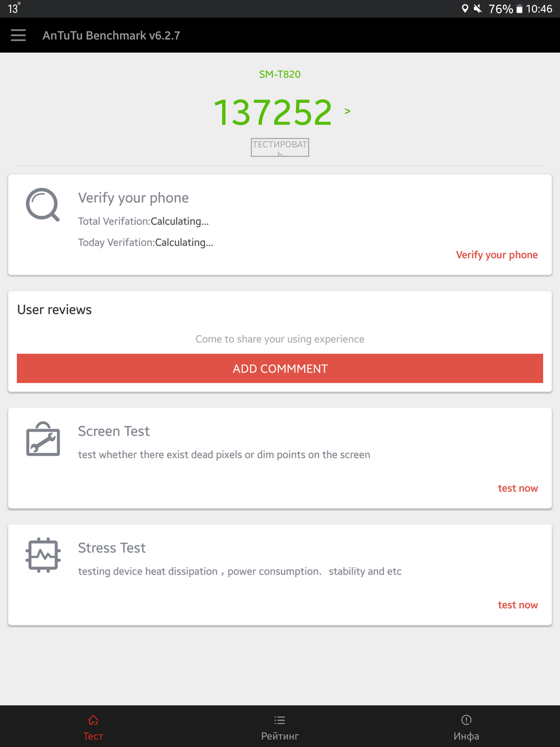
Task: Select the Stress Test card title
Action: (x=112, y=548)
